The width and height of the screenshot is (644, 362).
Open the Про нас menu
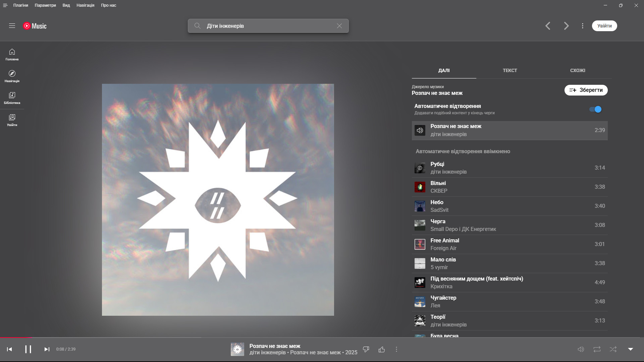(x=109, y=5)
